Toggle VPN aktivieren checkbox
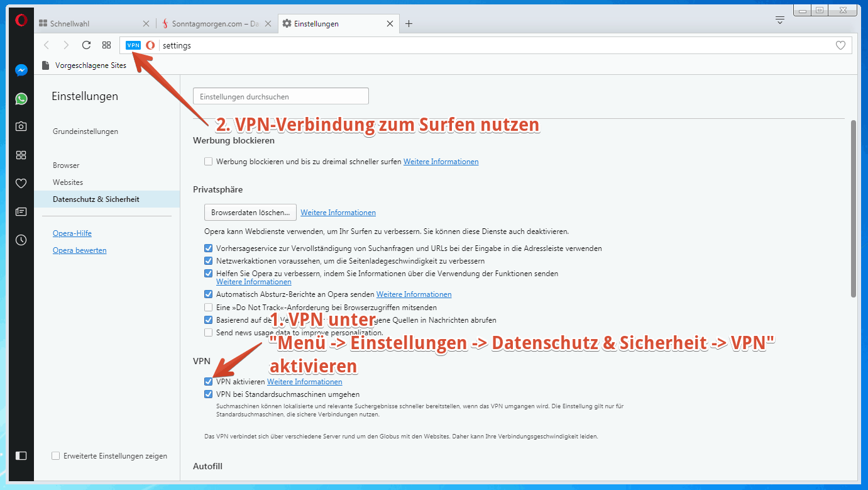This screenshot has width=868, height=490. pos(209,382)
